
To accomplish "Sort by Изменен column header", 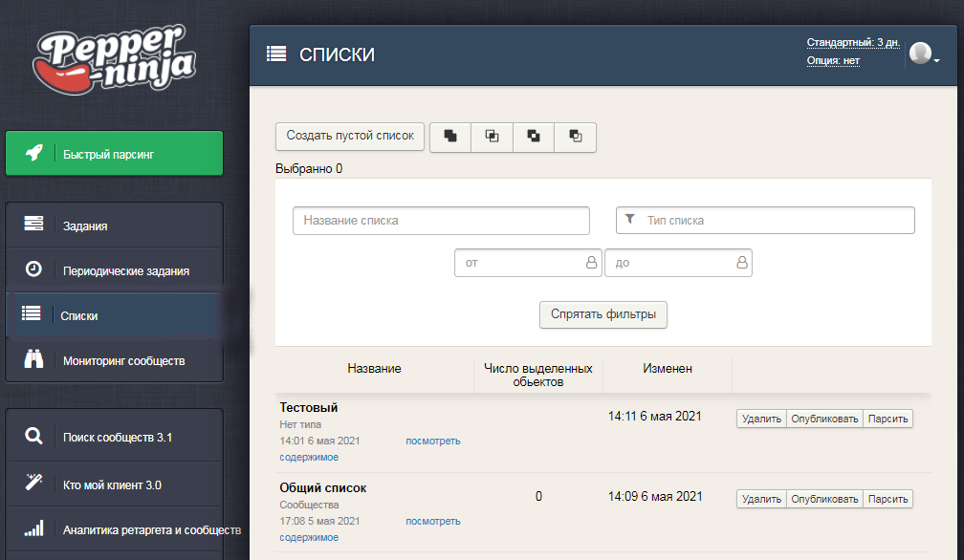I will [x=668, y=369].
